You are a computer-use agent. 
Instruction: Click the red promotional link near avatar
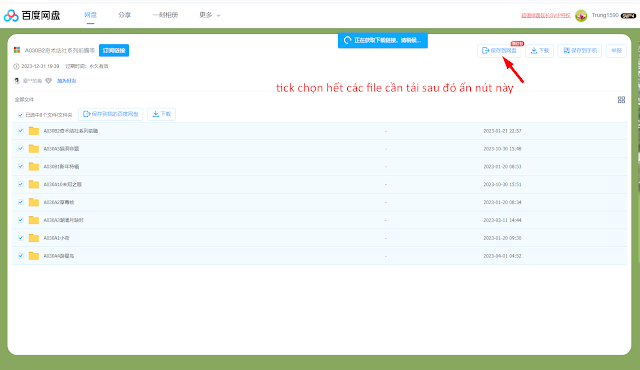(x=546, y=16)
